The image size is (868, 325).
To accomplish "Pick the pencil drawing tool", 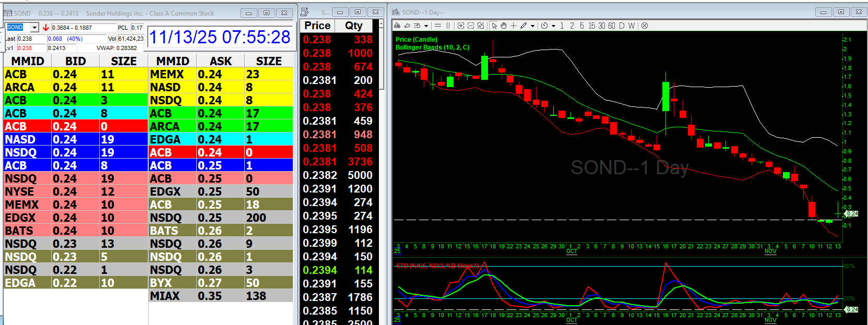I will coord(524,26).
